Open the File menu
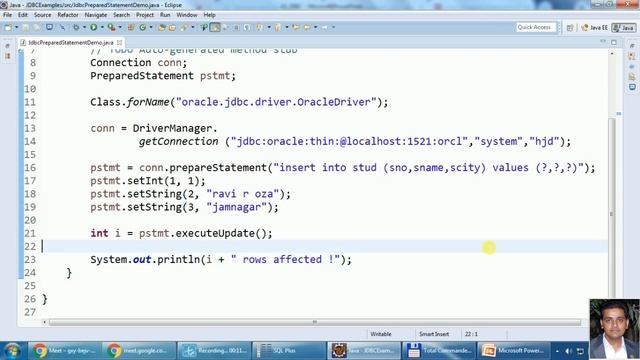The image size is (640, 360). pyautogui.click(x=7, y=15)
